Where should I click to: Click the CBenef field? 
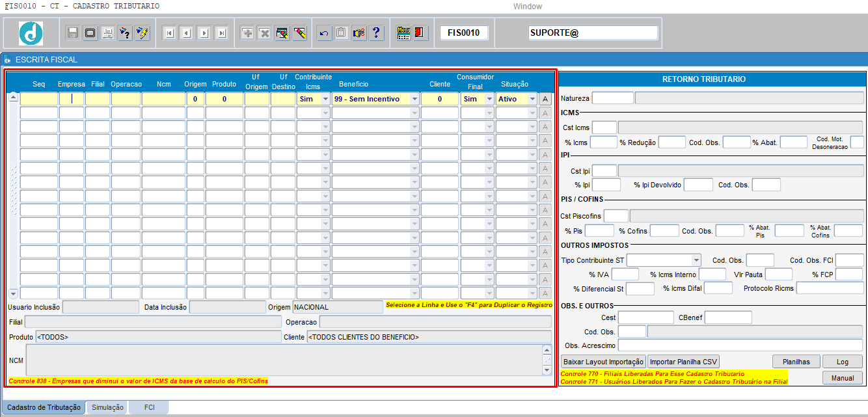(x=728, y=317)
